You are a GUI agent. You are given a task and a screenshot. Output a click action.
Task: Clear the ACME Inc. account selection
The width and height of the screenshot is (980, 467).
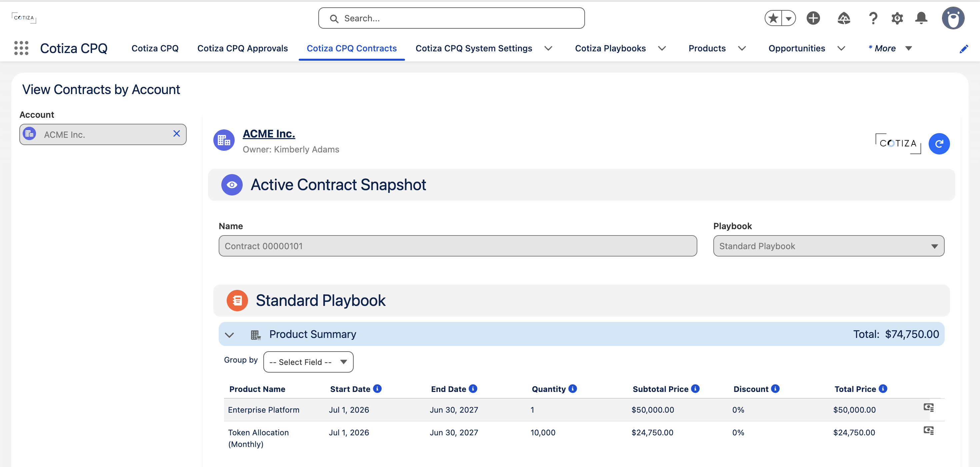coord(177,133)
